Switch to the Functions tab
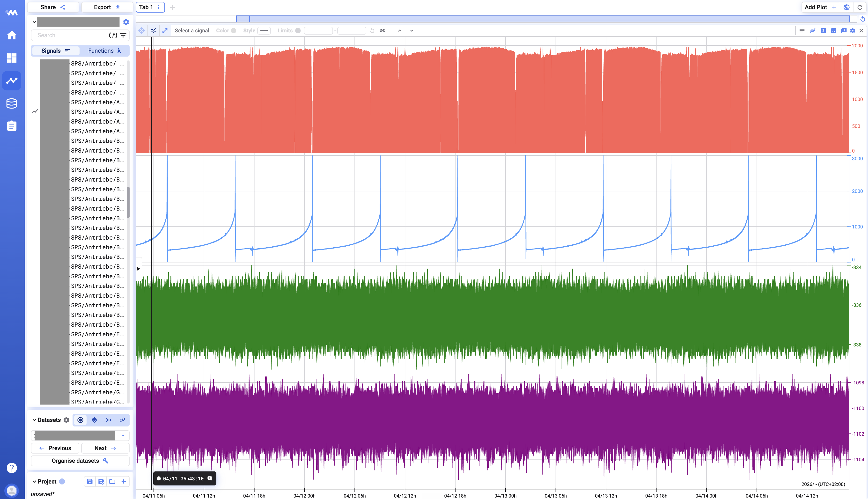 [104, 50]
